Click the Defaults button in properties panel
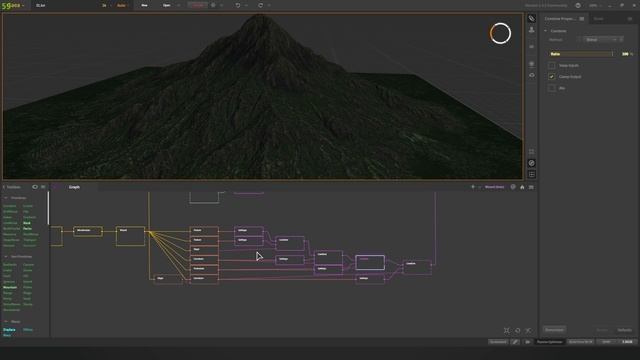 [x=624, y=330]
